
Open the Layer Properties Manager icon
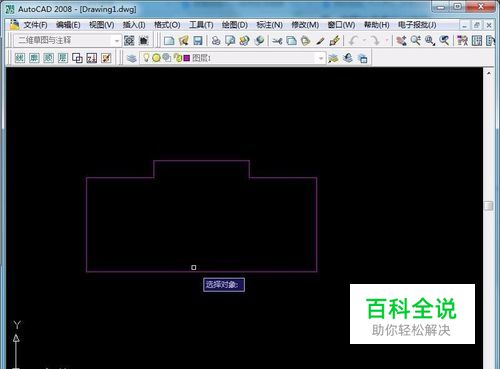[132, 58]
